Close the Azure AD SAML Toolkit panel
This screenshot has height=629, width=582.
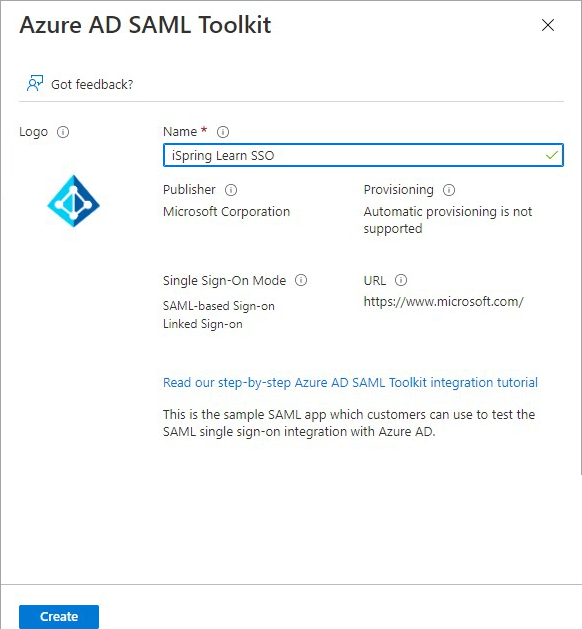click(548, 25)
